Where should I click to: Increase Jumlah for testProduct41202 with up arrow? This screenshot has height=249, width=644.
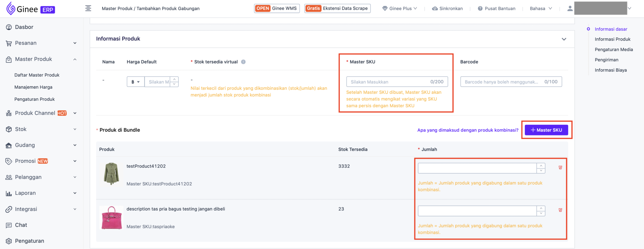click(x=541, y=166)
